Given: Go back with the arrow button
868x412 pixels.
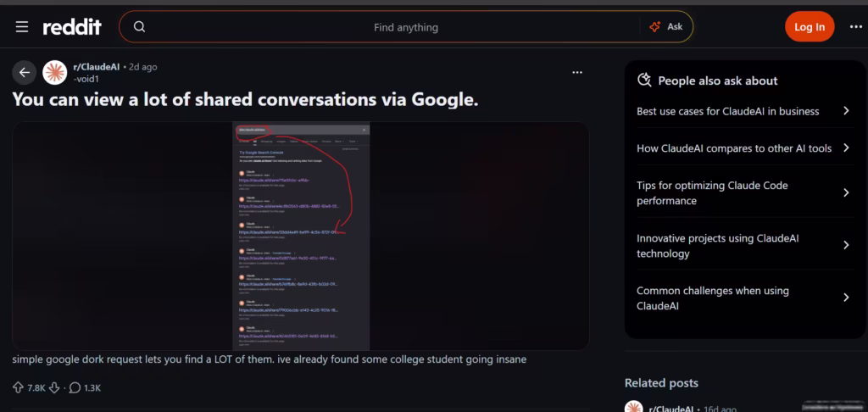Looking at the screenshot, I should coord(25,73).
